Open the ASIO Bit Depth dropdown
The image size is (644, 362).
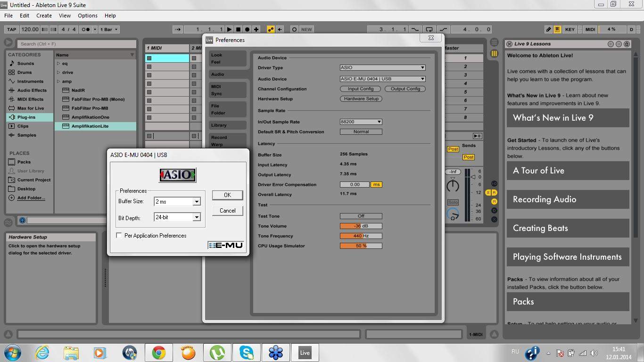pos(177,217)
